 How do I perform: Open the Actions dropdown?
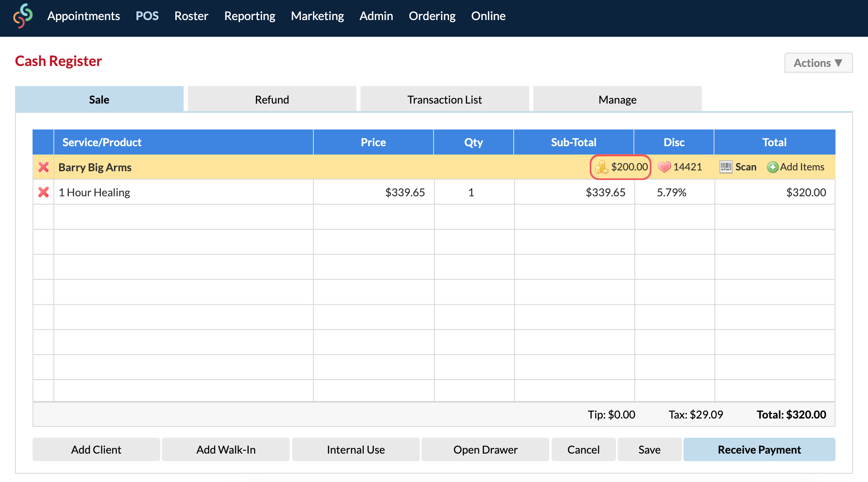click(x=818, y=63)
